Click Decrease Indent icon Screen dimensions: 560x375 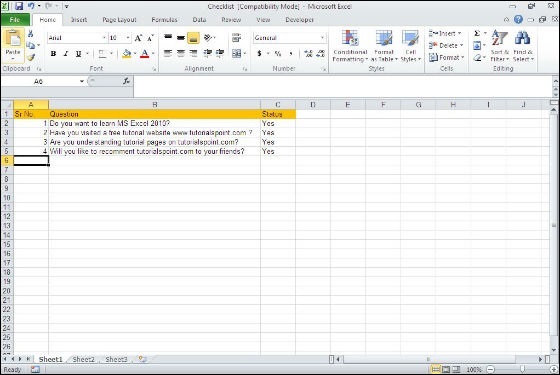(x=208, y=54)
